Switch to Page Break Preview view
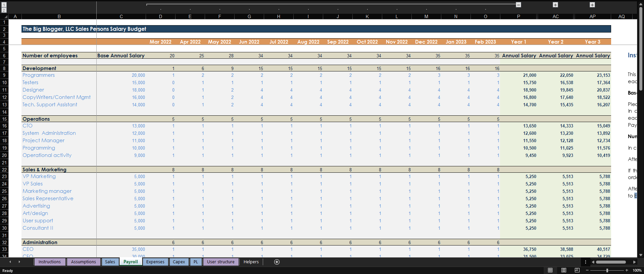644x274 pixels. 577,270
